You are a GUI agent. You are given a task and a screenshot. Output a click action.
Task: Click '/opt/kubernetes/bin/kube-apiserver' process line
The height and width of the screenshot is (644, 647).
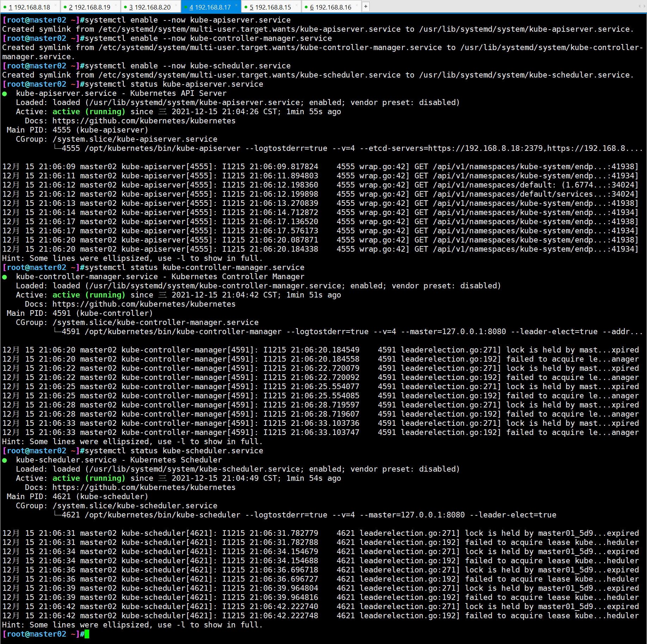(x=349, y=148)
